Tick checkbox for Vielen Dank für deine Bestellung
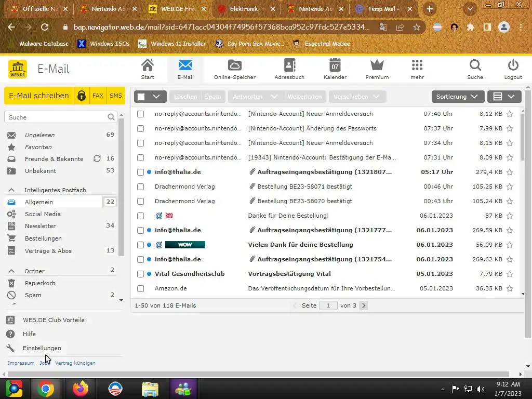 [x=140, y=245]
